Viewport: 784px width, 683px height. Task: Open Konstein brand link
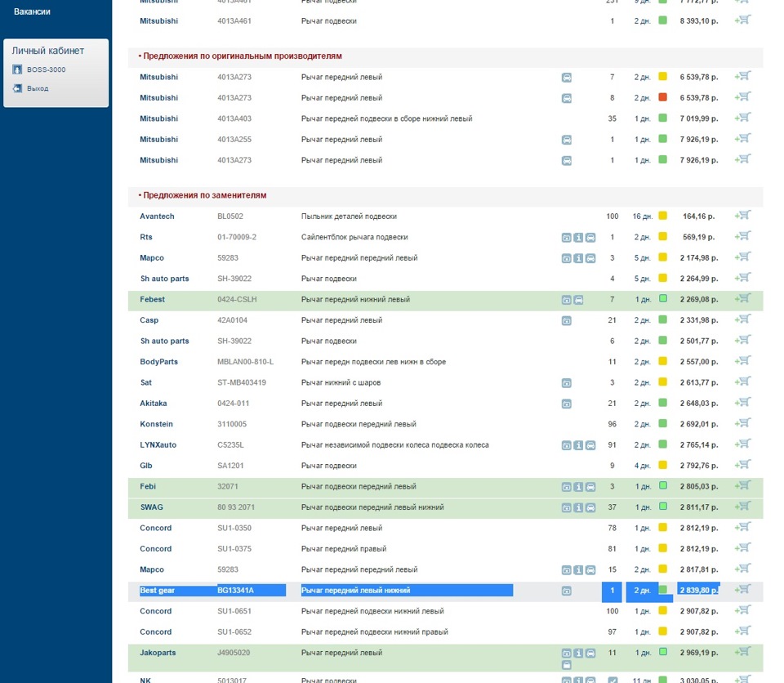pyautogui.click(x=156, y=424)
